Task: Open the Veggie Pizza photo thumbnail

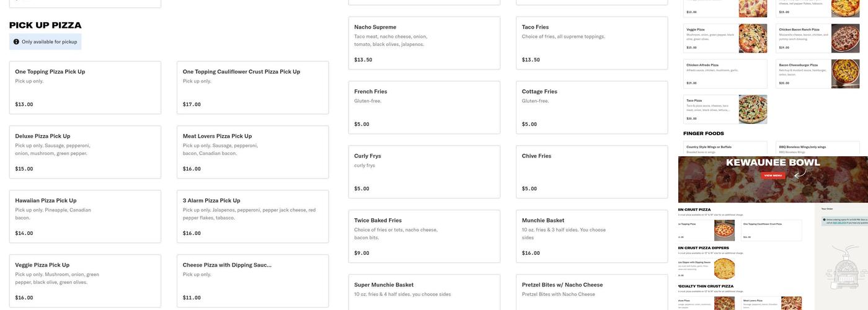Action: (x=753, y=38)
